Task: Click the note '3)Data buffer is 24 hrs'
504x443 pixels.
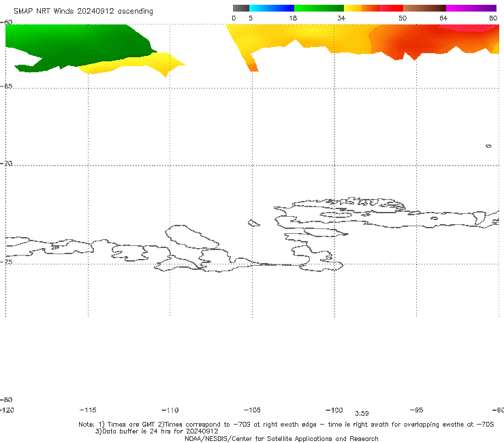Action: [157, 431]
